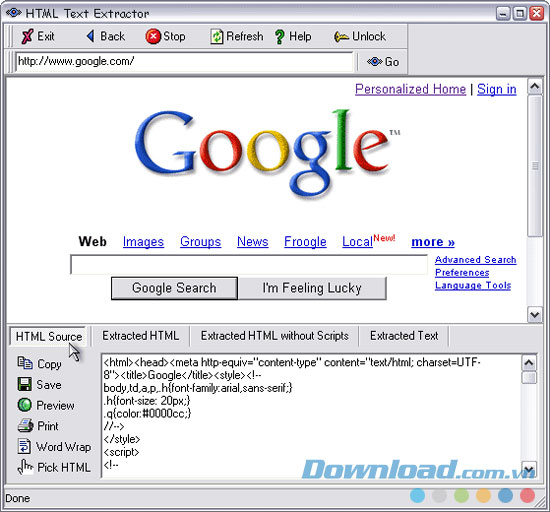Click the browser pane scrollbar thumb

tap(535, 166)
